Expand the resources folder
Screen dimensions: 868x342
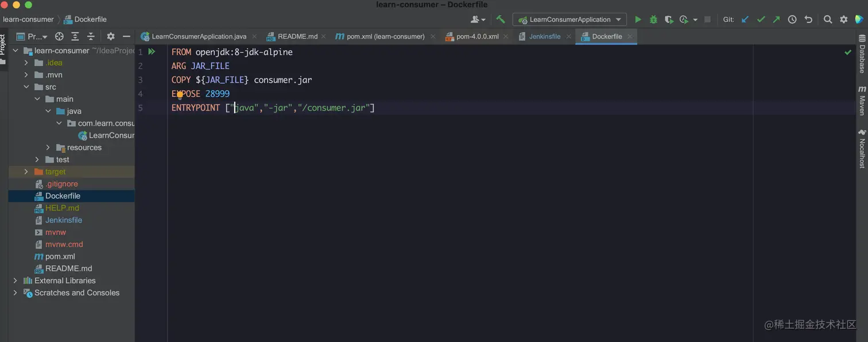tap(48, 147)
